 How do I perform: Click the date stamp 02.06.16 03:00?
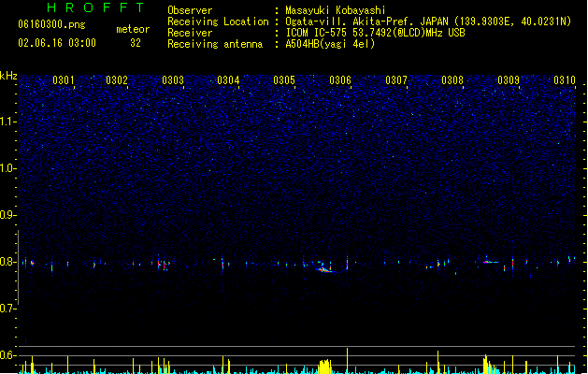tap(57, 43)
